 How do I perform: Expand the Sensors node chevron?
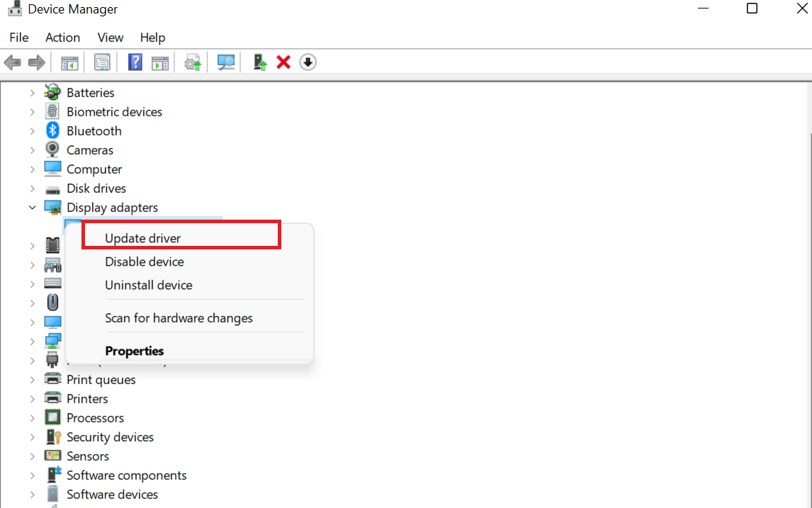pos(32,457)
